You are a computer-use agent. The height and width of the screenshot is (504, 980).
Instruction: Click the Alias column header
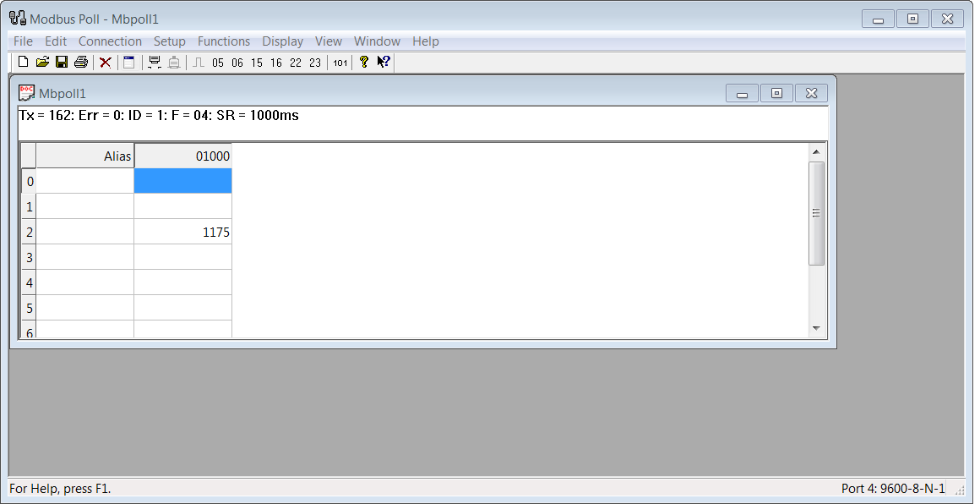click(85, 156)
